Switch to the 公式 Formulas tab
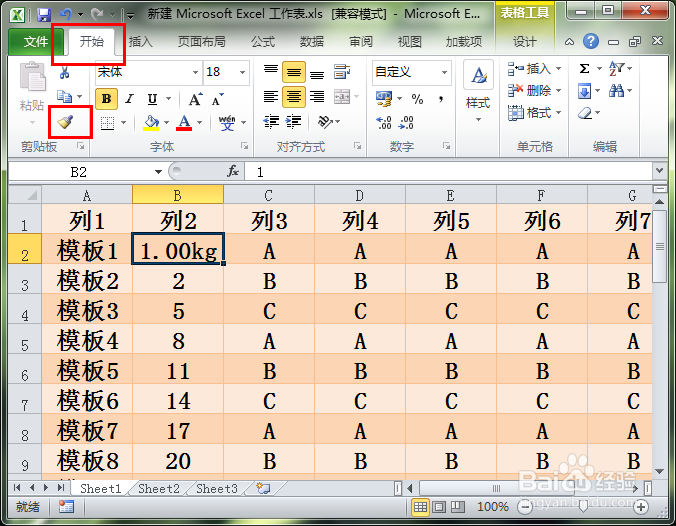 pyautogui.click(x=263, y=42)
